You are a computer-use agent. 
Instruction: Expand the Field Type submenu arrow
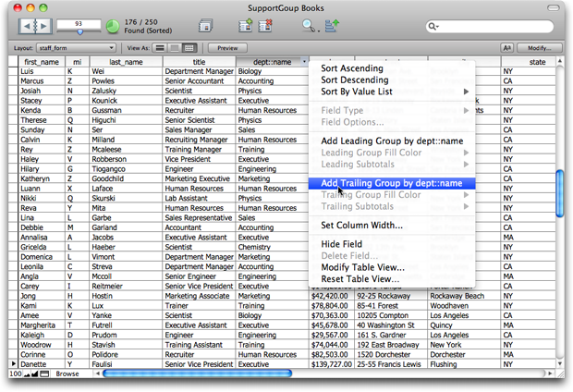[467, 110]
